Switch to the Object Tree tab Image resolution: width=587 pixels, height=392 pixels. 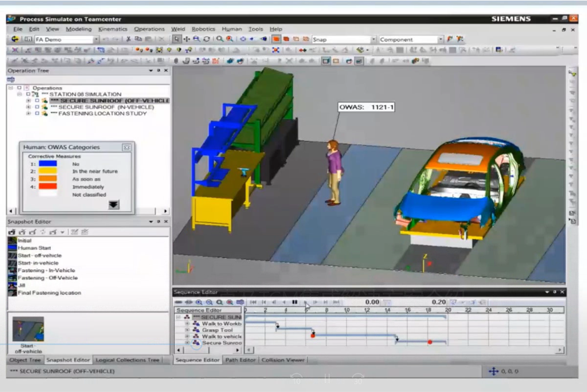[x=25, y=360]
